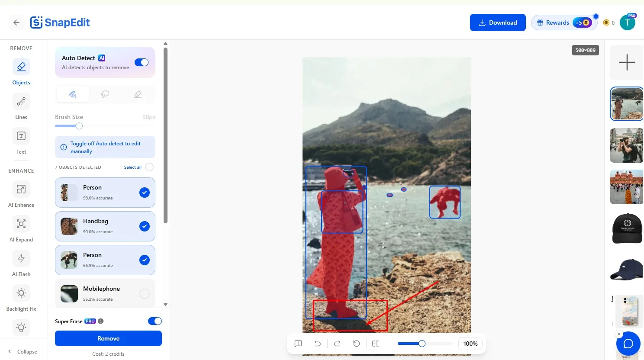Open the AI Enhance tool
This screenshot has width=644, height=360.
(x=21, y=194)
